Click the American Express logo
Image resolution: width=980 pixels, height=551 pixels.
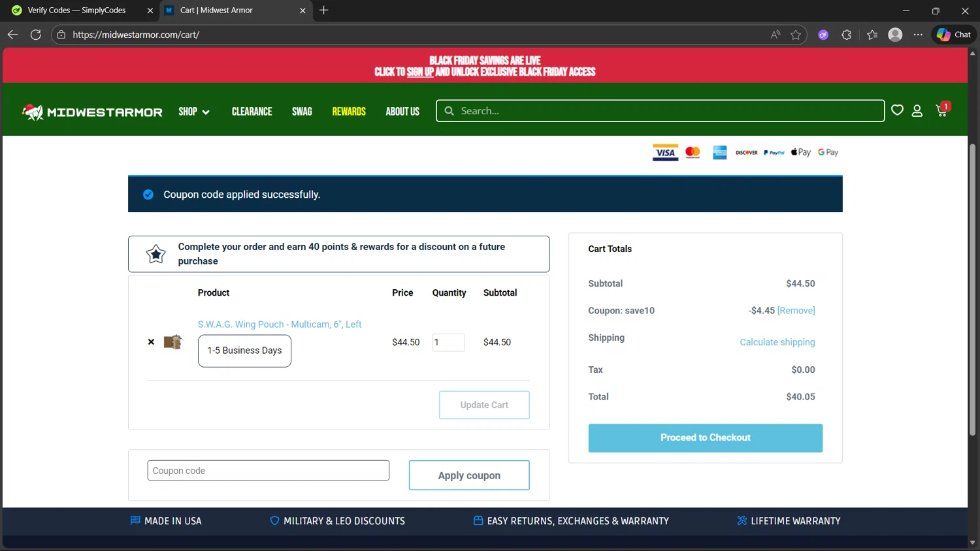pyautogui.click(x=720, y=153)
